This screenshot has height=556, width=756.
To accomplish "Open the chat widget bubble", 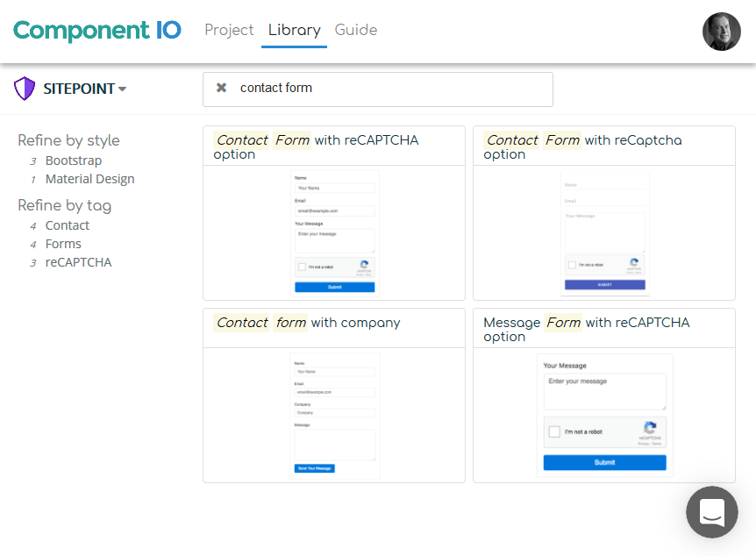I will pyautogui.click(x=712, y=512).
